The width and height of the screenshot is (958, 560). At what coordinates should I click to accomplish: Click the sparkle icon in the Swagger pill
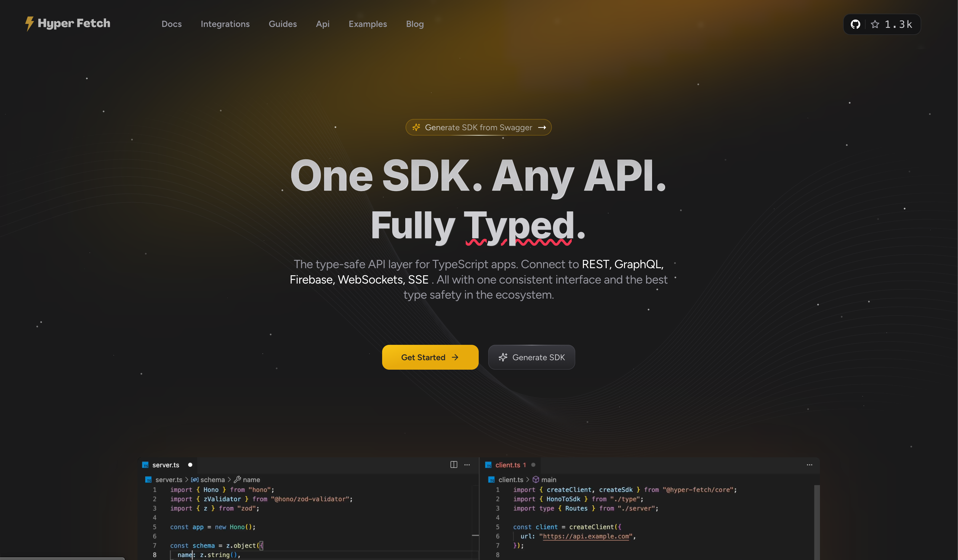(x=416, y=127)
